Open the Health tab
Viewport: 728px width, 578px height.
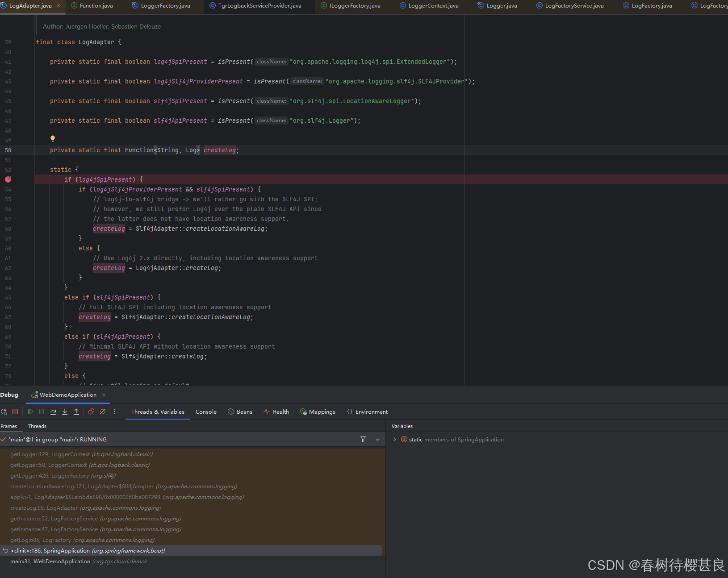tap(276, 412)
